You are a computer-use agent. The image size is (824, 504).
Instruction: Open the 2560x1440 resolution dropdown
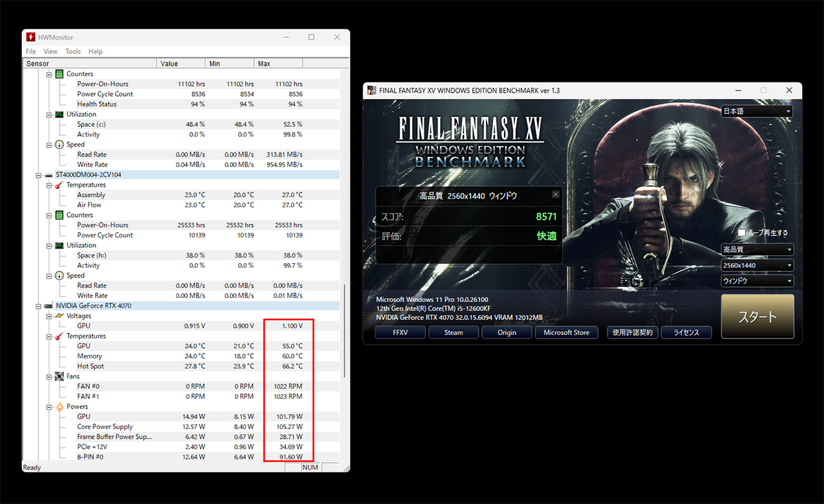757,266
